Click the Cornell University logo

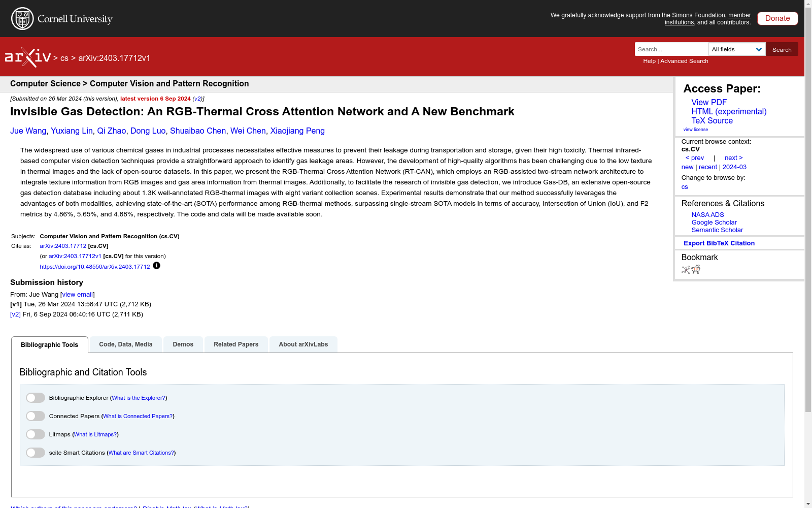click(x=61, y=19)
